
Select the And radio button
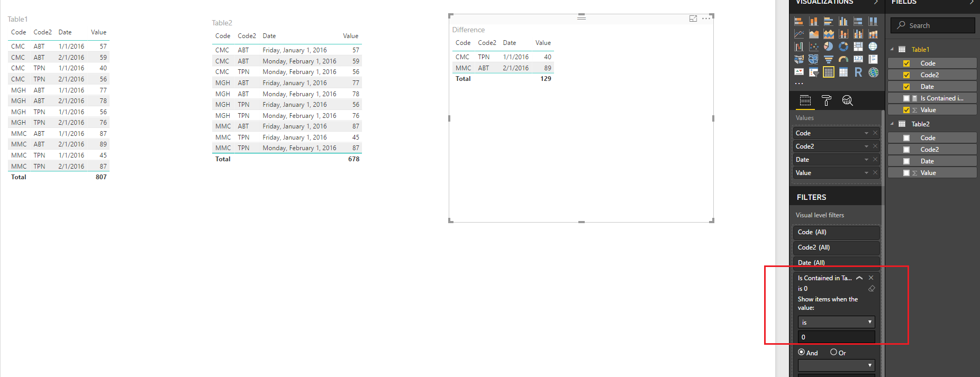click(801, 352)
